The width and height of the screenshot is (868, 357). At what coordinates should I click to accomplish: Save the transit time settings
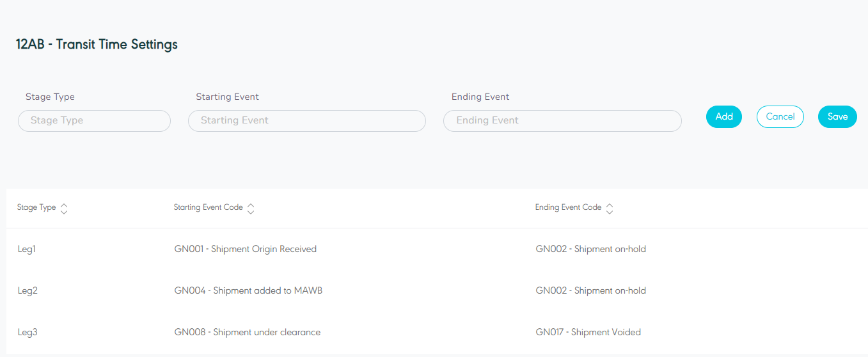(837, 116)
